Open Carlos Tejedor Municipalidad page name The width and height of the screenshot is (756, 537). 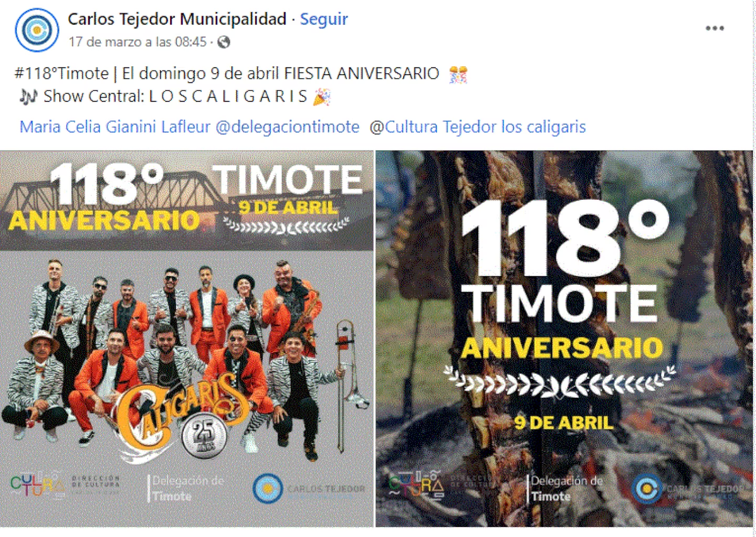pos(177,20)
